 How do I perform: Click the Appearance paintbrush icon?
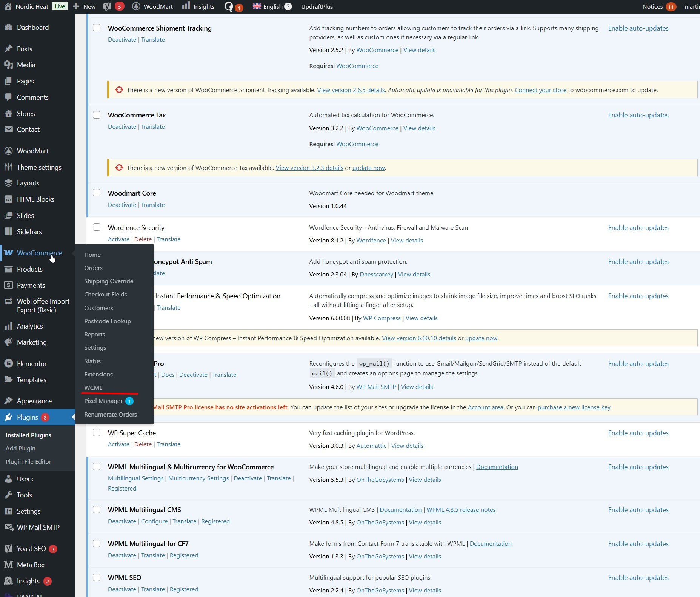[8, 401]
